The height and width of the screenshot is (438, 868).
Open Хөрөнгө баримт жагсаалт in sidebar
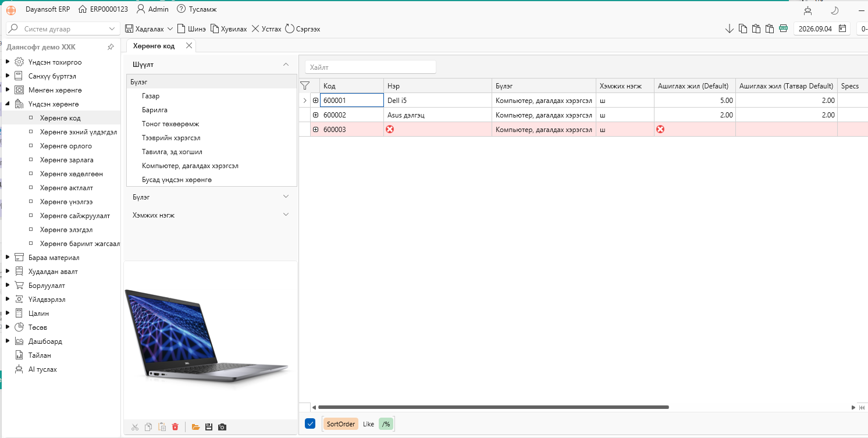80,244
